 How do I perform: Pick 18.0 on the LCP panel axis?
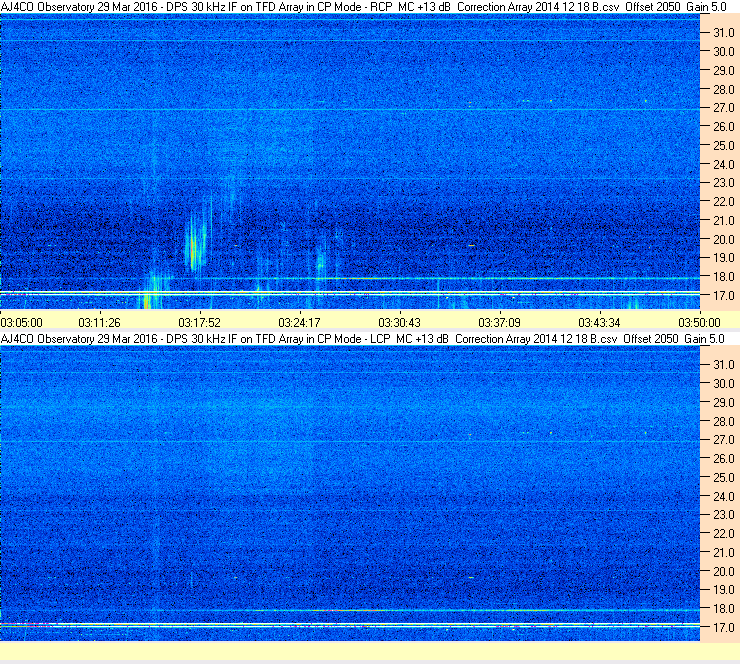tap(724, 609)
